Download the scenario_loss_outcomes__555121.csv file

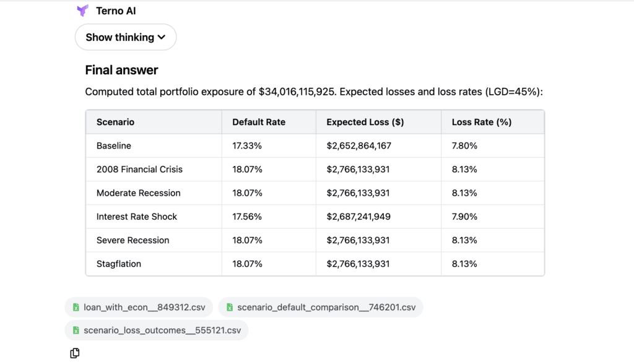(162, 331)
